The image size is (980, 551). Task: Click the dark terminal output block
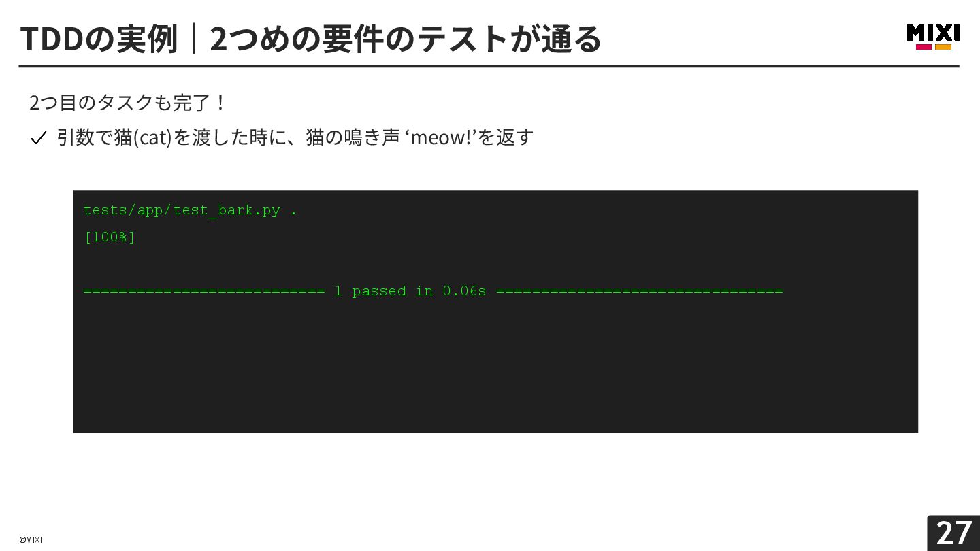[x=495, y=312]
